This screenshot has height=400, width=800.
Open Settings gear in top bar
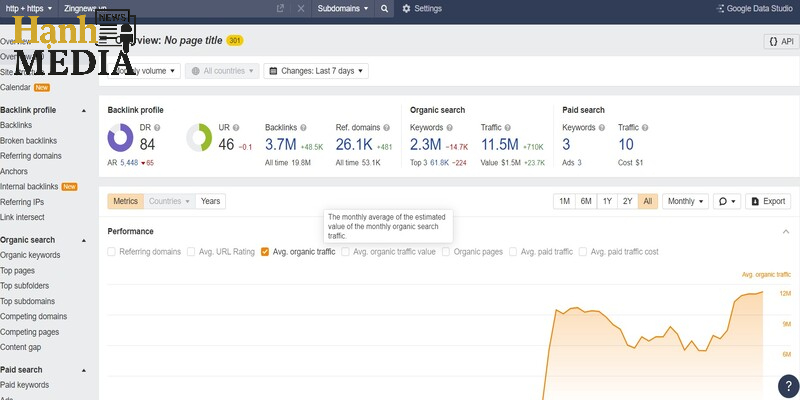pos(422,9)
